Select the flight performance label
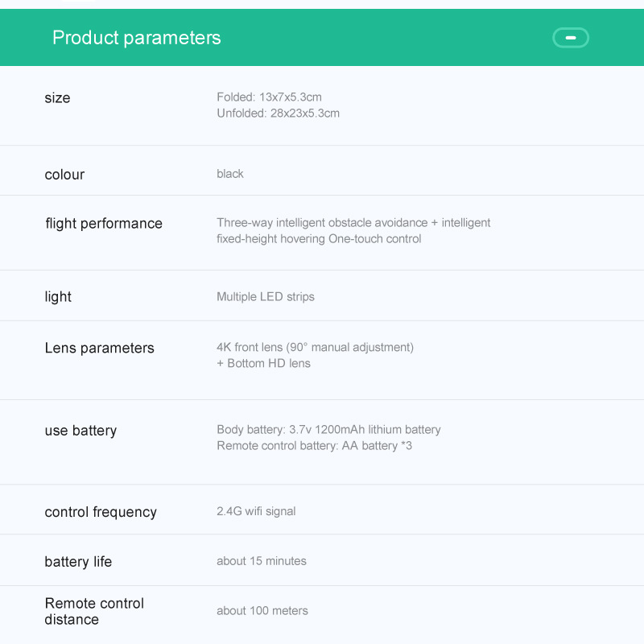Image resolution: width=644 pixels, height=644 pixels. 104,224
